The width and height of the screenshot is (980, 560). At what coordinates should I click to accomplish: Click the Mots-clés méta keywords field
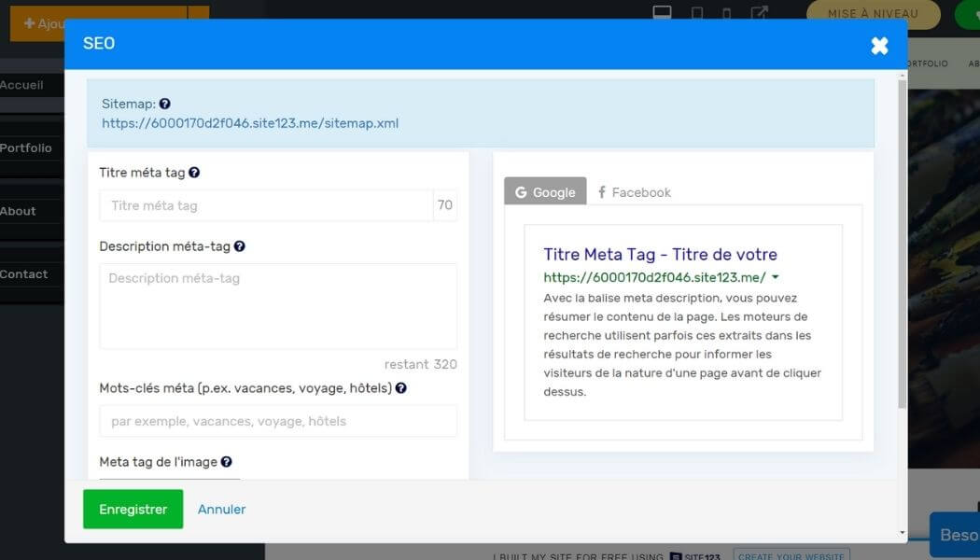(278, 421)
